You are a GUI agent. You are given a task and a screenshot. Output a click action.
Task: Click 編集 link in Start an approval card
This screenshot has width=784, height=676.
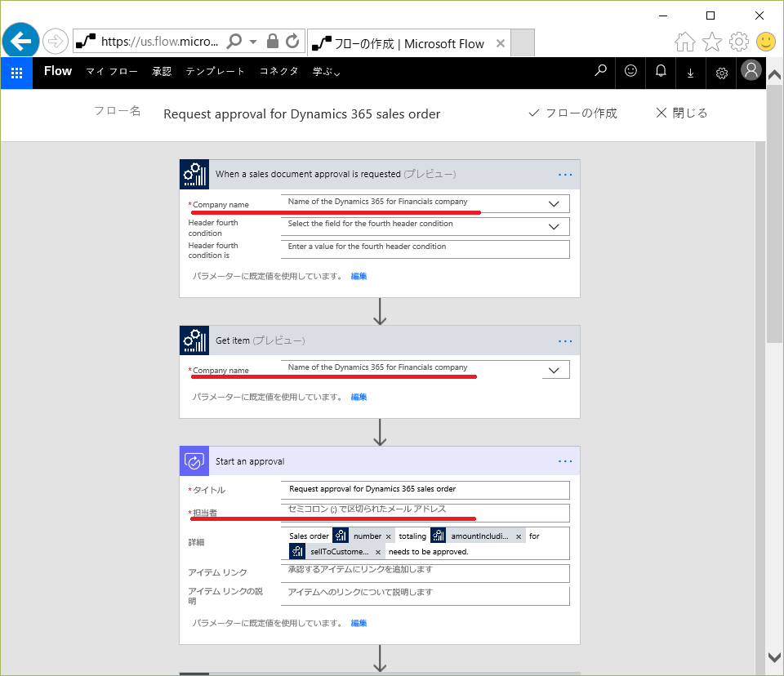click(359, 623)
